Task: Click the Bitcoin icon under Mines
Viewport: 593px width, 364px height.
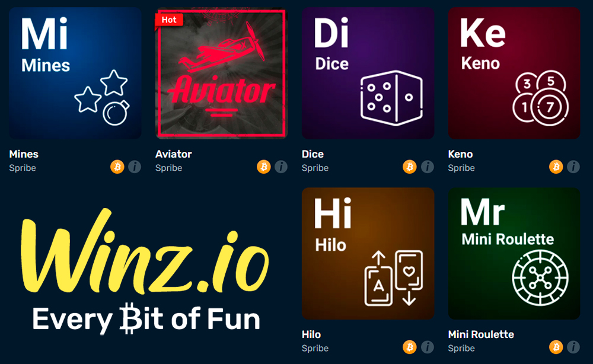Action: (117, 167)
